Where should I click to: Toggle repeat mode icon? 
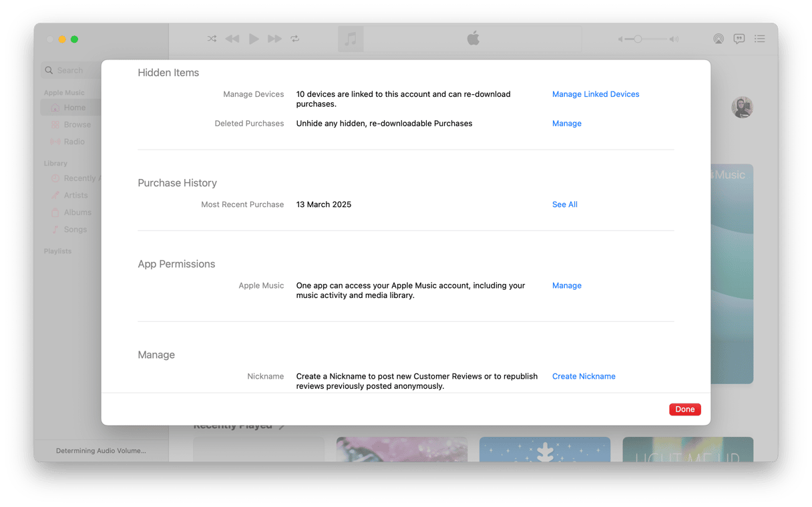point(295,39)
